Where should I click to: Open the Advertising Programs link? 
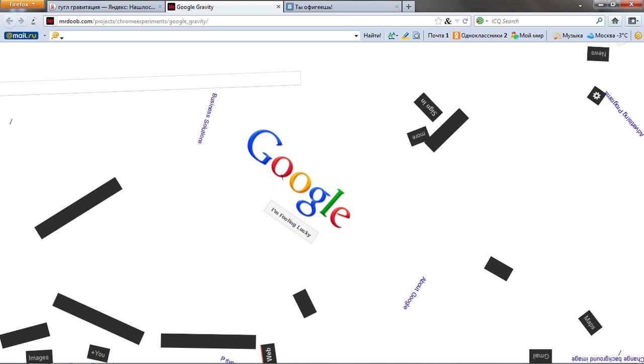[x=624, y=113]
